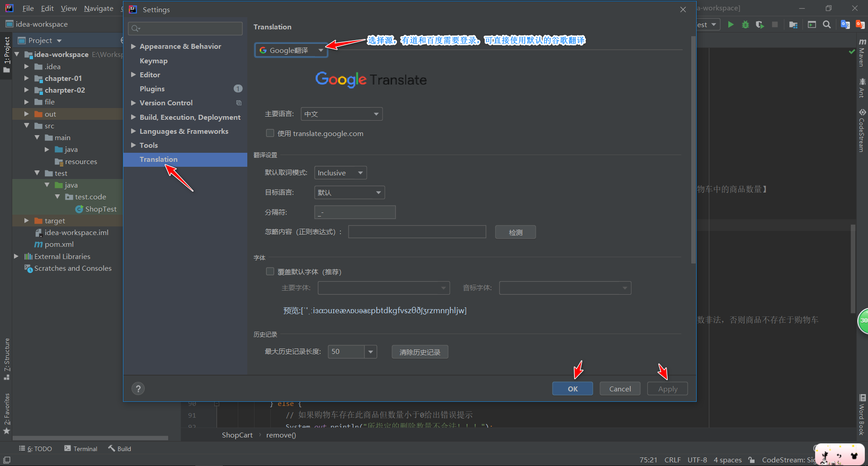The height and width of the screenshot is (466, 868).
Task: Expand Languages & Frameworks settings category
Action: 133,131
